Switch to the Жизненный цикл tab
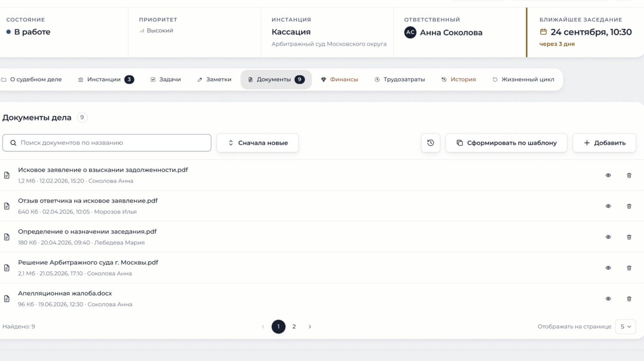 (x=523, y=80)
